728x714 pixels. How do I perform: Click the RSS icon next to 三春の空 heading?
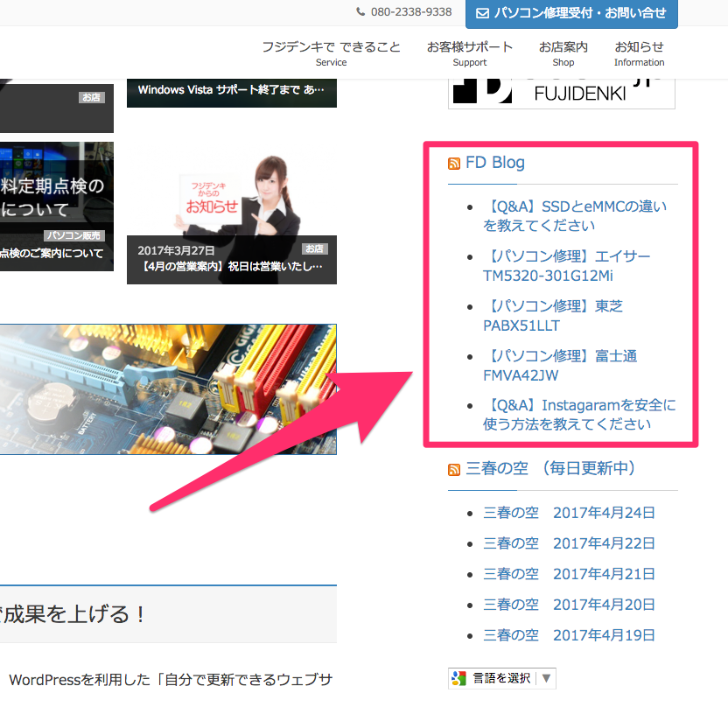(x=454, y=469)
